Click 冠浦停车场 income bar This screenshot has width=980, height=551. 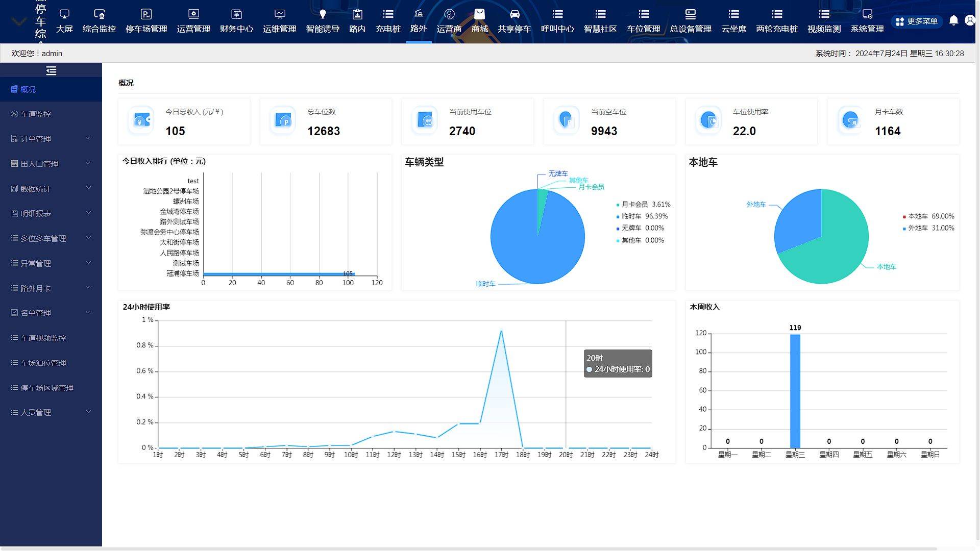click(x=279, y=274)
